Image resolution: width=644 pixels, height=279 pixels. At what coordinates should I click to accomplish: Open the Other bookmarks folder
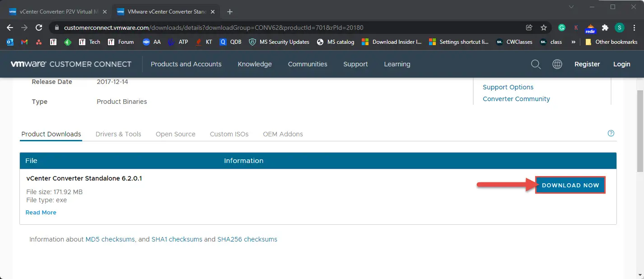tap(611, 42)
